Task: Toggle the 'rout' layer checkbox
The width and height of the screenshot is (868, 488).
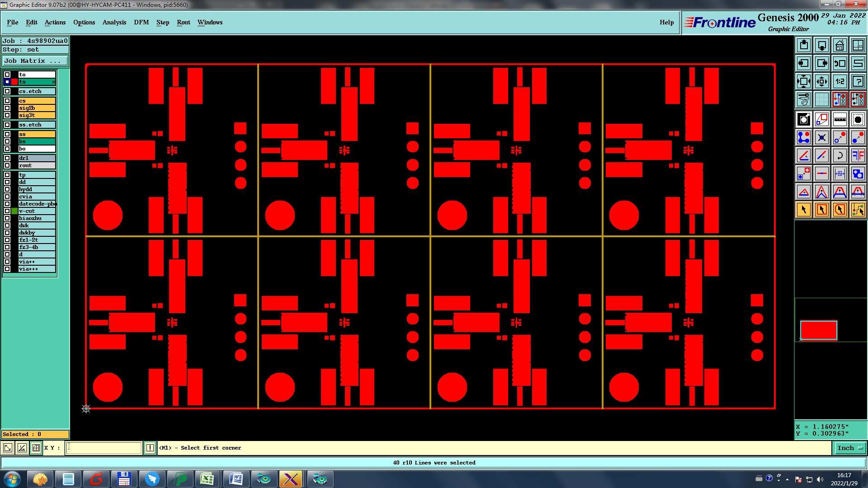Action: [7, 165]
